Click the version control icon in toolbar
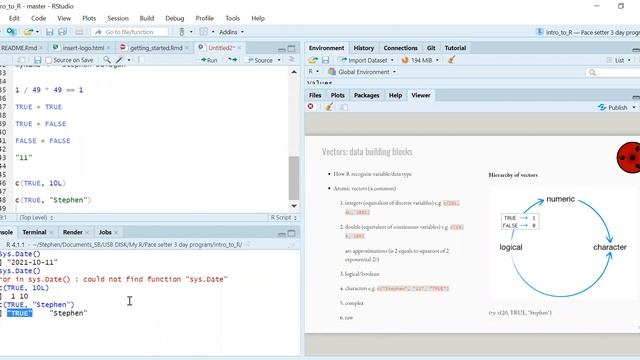Viewport: 640px width, 360px height. tap(182, 32)
